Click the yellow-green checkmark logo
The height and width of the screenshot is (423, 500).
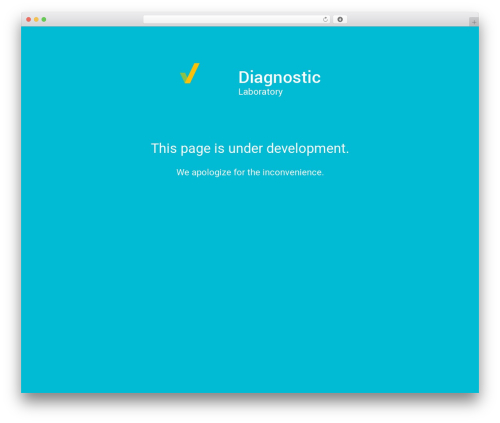click(x=190, y=73)
